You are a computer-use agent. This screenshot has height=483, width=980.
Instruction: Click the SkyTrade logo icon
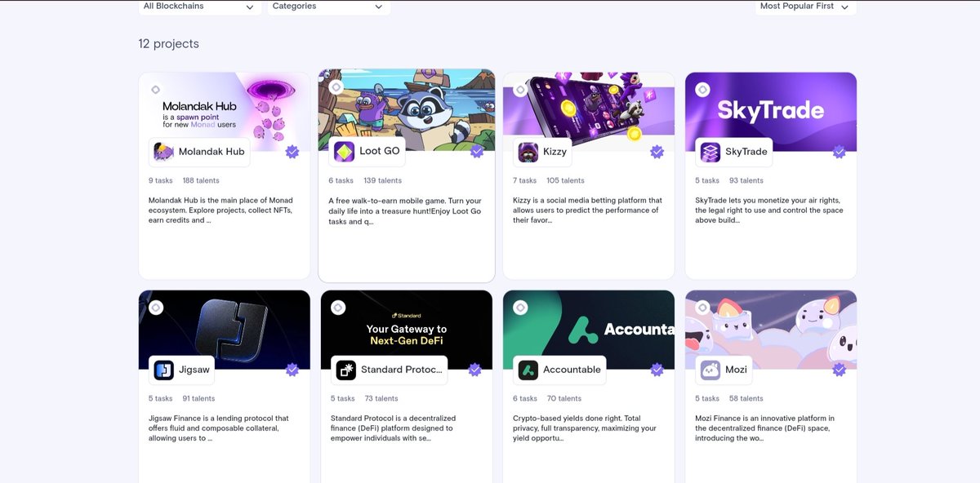point(710,152)
